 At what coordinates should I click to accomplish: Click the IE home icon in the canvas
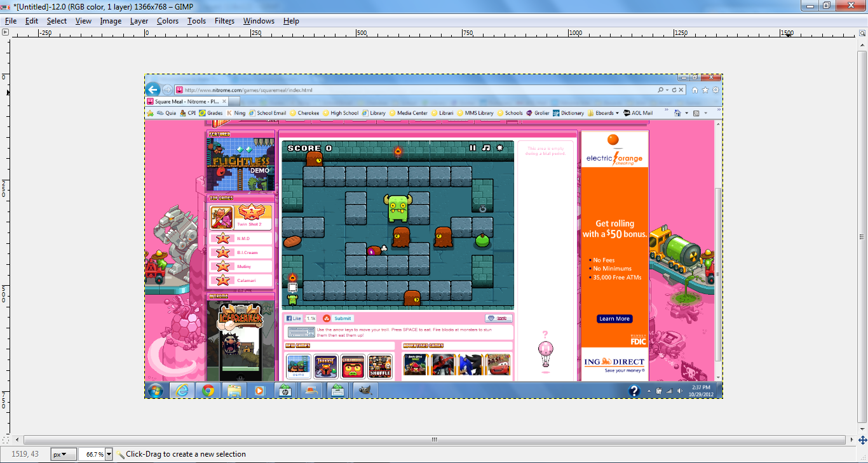point(695,90)
